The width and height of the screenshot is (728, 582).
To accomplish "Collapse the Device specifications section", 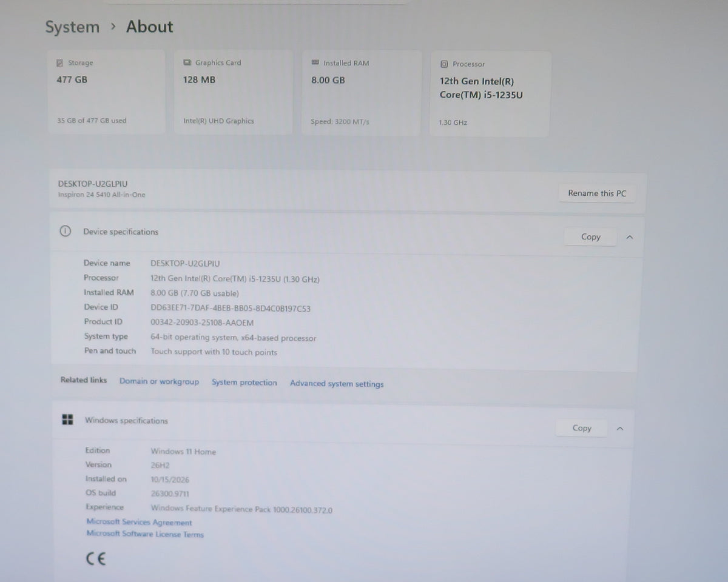I will coord(629,237).
